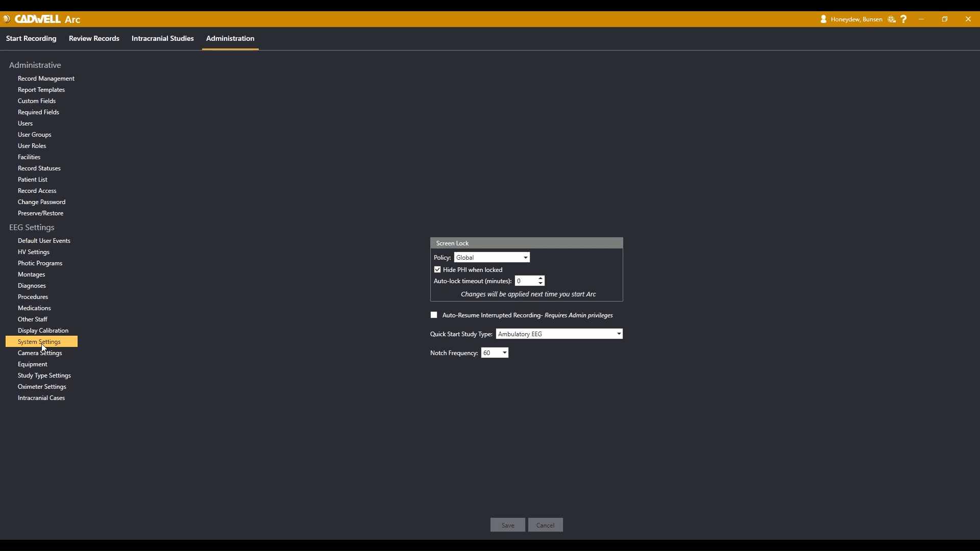Open the Notch Frequency dropdown
The width and height of the screenshot is (980, 551).
coord(504,353)
